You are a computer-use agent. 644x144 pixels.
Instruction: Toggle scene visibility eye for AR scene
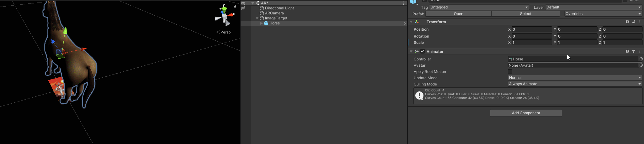(x=243, y=3)
